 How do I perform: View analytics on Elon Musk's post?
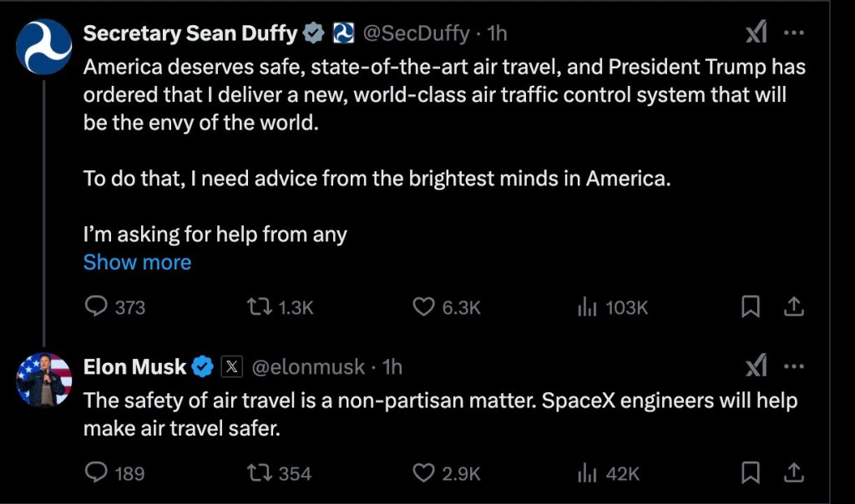588,473
